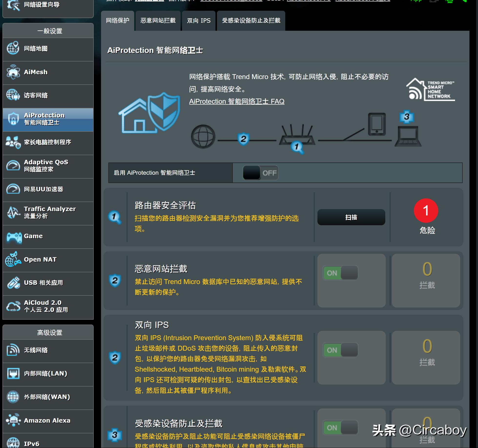The width and height of the screenshot is (478, 448).
Task: Open the 网络地图 (Network Map) page
Action: pos(36,49)
